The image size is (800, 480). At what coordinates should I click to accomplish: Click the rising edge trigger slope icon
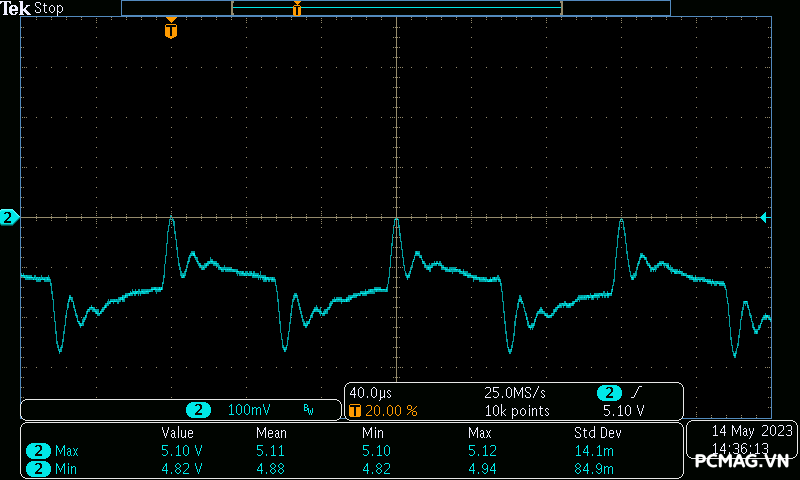click(x=636, y=393)
